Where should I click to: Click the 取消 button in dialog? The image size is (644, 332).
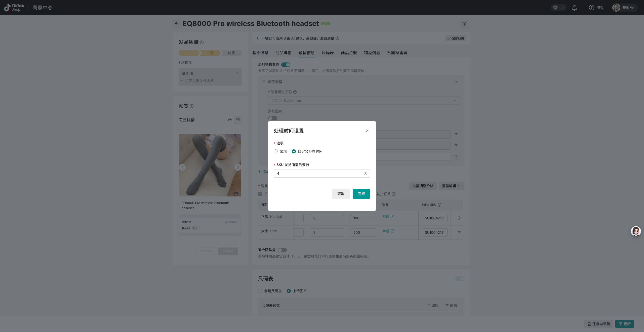[x=341, y=194]
